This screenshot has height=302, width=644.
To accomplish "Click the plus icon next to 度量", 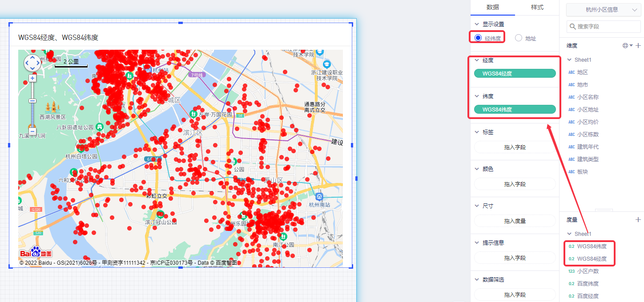I will pyautogui.click(x=638, y=219).
